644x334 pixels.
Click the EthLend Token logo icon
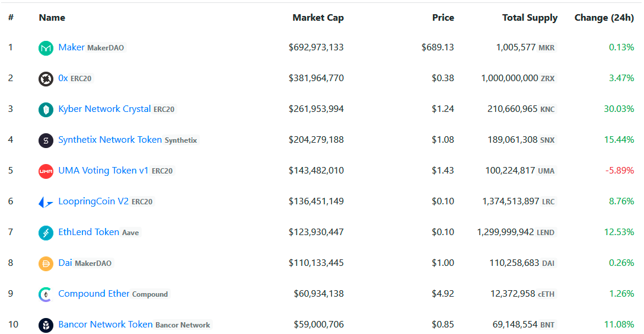46,233
